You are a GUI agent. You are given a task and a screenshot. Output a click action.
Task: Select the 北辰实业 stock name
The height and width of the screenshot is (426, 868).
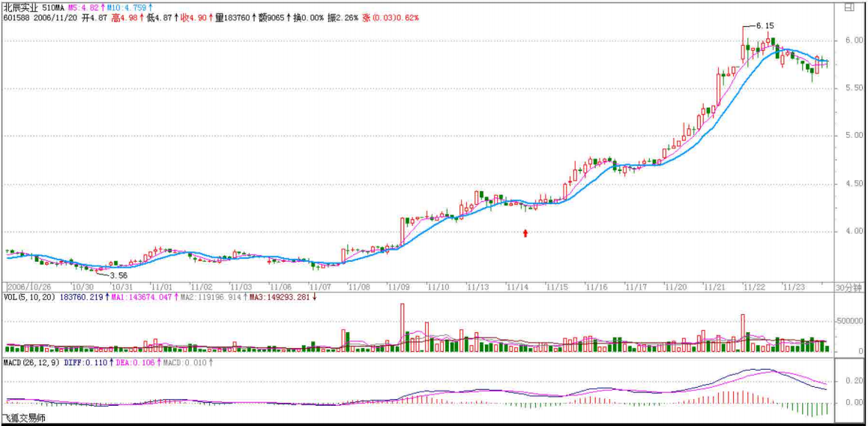click(x=19, y=6)
